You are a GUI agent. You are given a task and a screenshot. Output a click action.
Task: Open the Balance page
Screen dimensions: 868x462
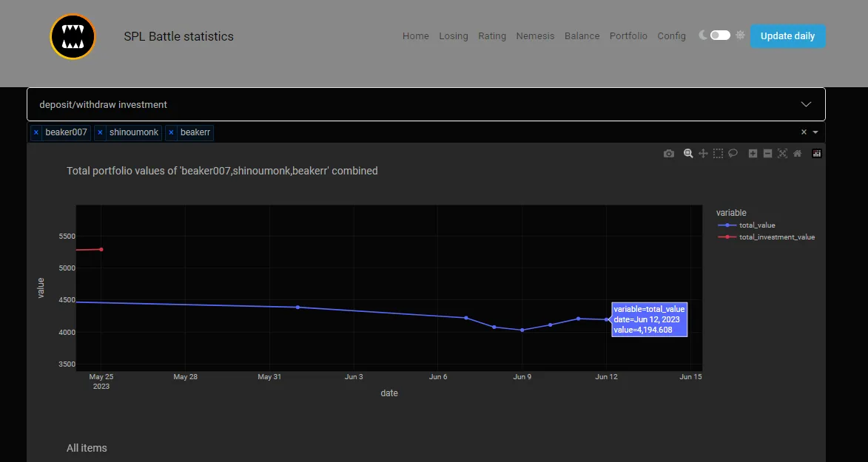coord(582,36)
